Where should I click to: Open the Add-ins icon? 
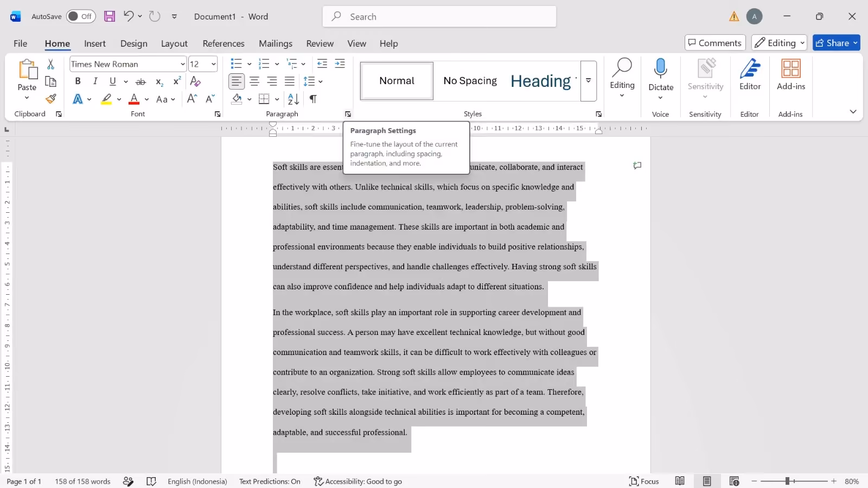(x=791, y=75)
